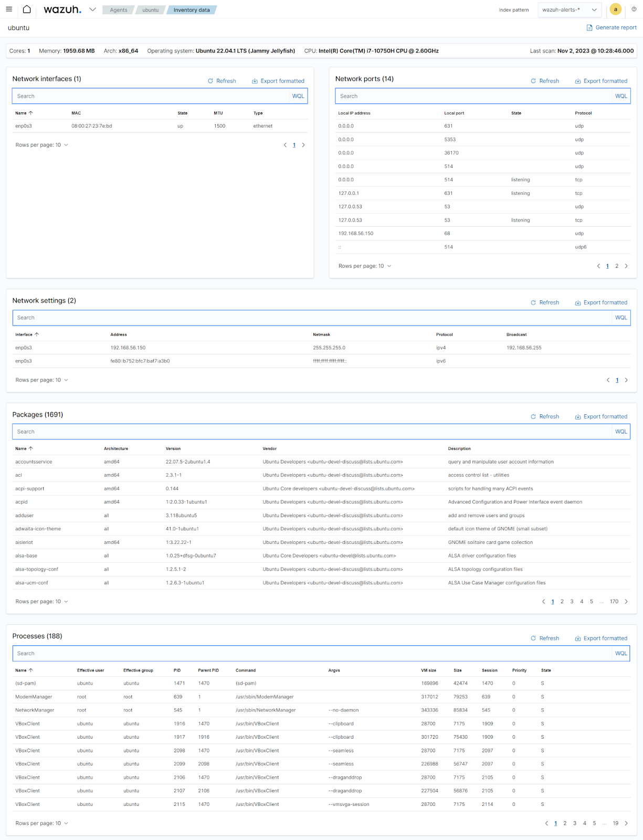Screen dimensions: 643x840
Task: Expand the Wazuh app menu chevron
Action: coord(92,9)
